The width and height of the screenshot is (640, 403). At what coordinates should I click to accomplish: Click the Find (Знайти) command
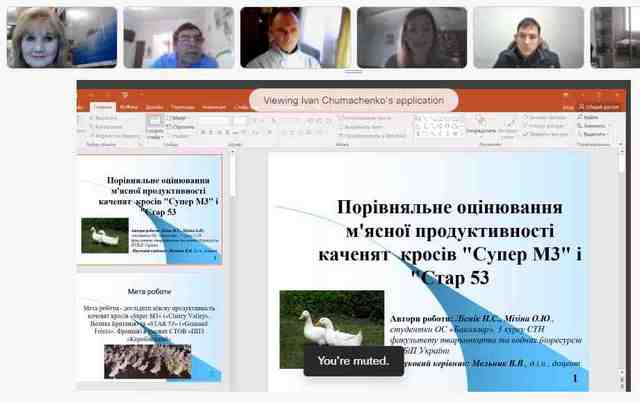click(589, 118)
